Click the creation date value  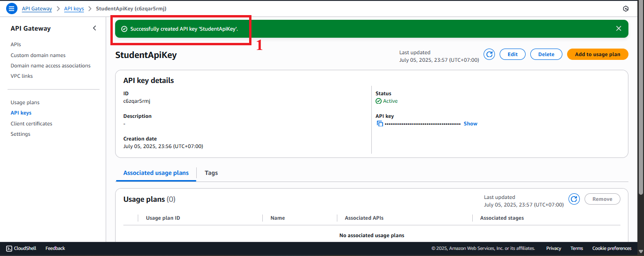tap(163, 146)
